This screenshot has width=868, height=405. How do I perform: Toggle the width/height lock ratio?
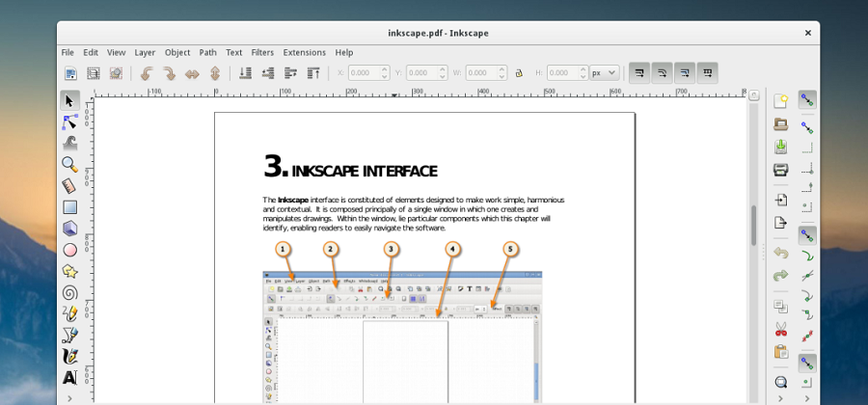(519, 73)
